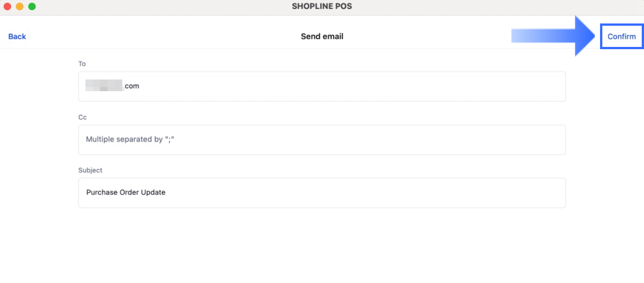Click the SHOPLINE POS window title

(x=322, y=6)
